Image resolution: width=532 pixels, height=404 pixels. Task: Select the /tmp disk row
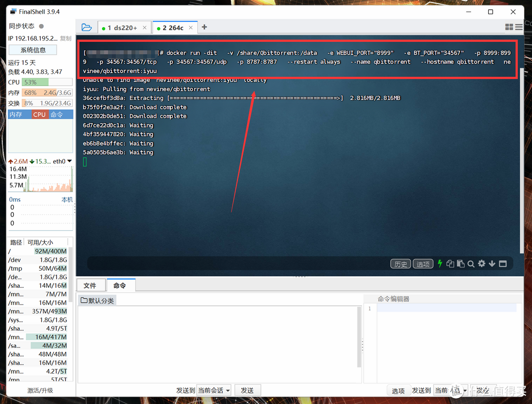pyautogui.click(x=38, y=268)
